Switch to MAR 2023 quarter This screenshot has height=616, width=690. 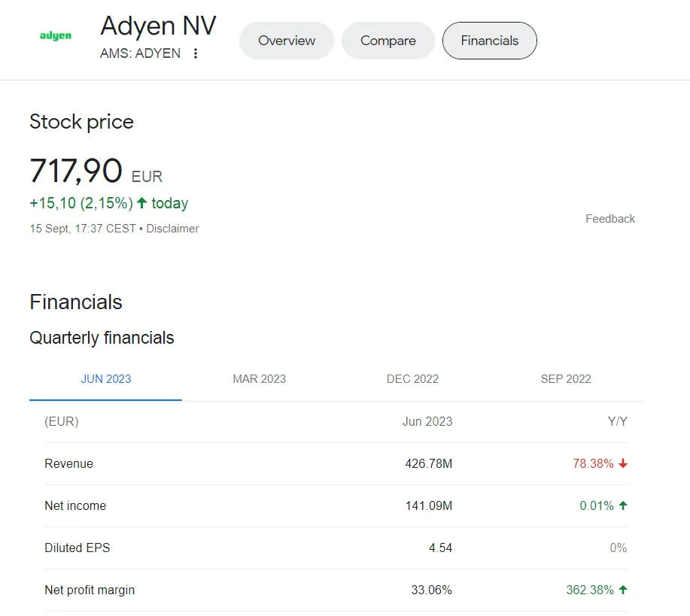259,379
